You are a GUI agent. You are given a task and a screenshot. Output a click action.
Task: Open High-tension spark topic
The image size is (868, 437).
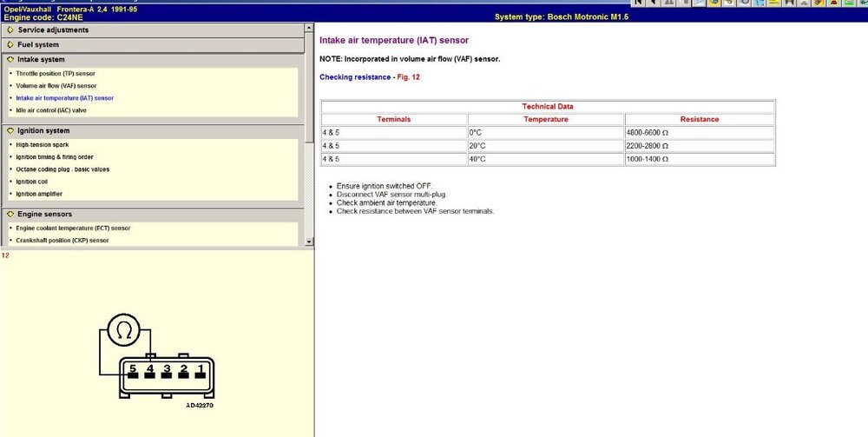tap(42, 144)
